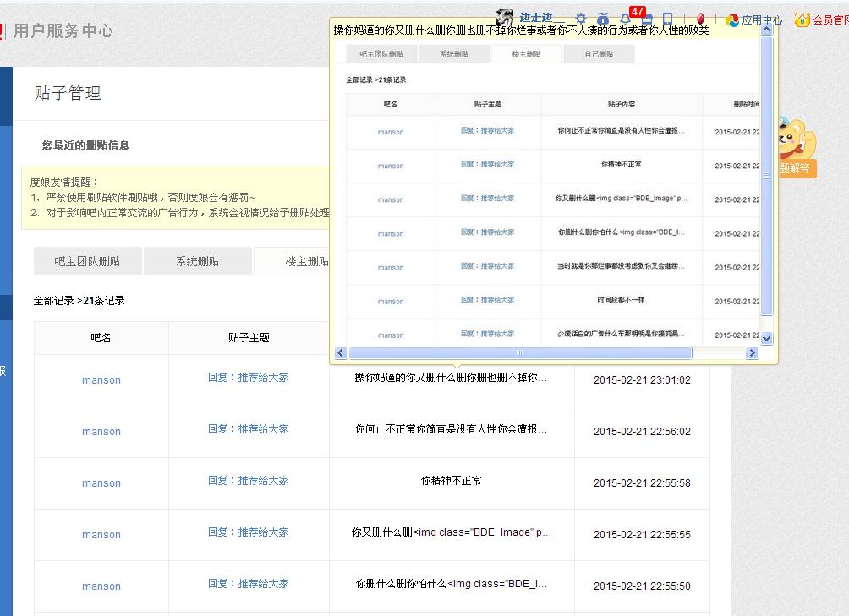Viewport: 849px width, 616px height.
Task: Click the 2015-02-21 23:01:02 time cell
Action: pyautogui.click(x=642, y=379)
